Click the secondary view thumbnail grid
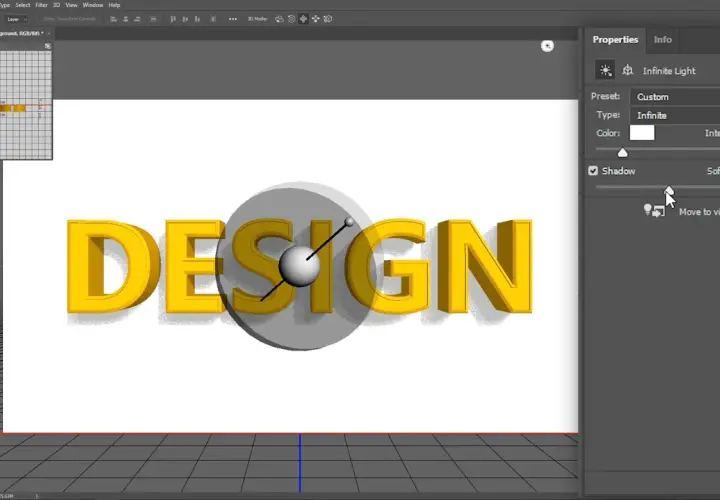 (x=26, y=105)
